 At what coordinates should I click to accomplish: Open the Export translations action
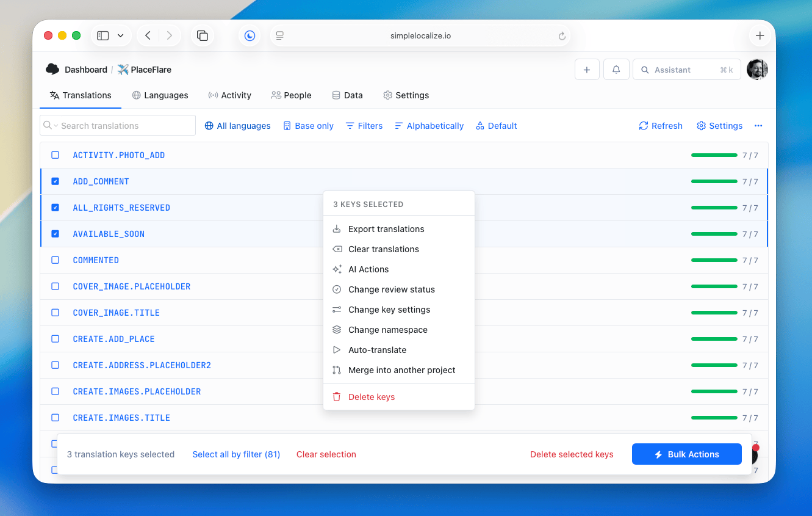[x=386, y=229]
